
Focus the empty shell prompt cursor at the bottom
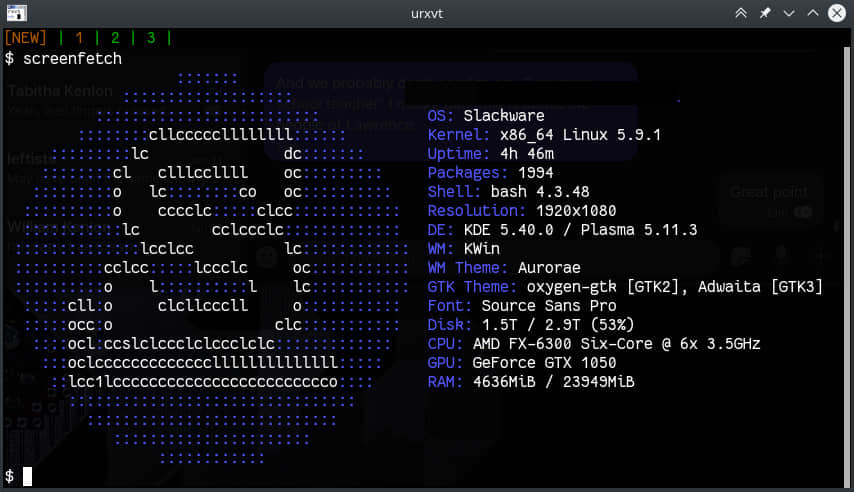(x=28, y=476)
